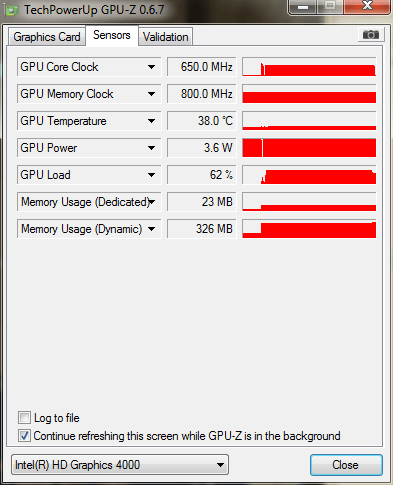This screenshot has width=393, height=485.
Task: Click the camera screenshot icon
Action: point(371,34)
